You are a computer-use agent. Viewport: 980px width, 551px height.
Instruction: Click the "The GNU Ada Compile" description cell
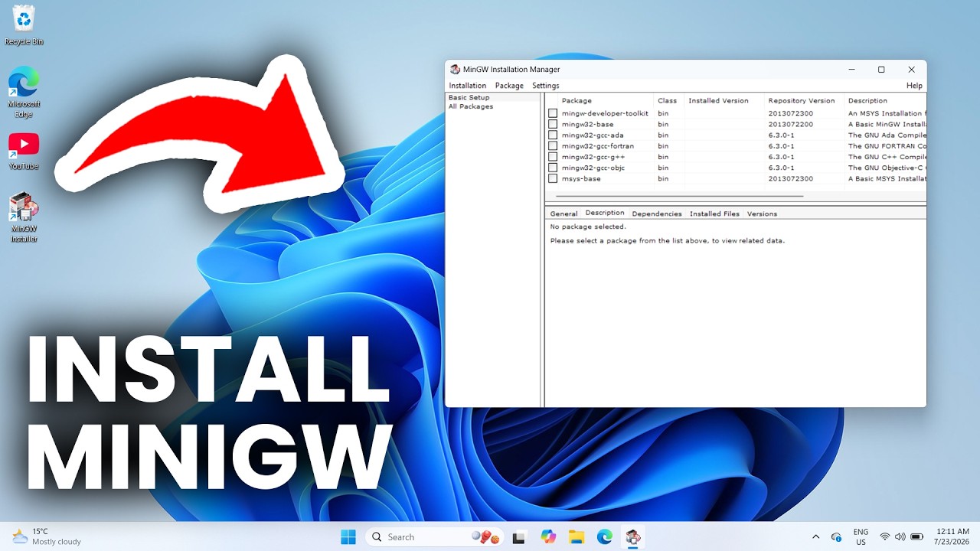[887, 135]
